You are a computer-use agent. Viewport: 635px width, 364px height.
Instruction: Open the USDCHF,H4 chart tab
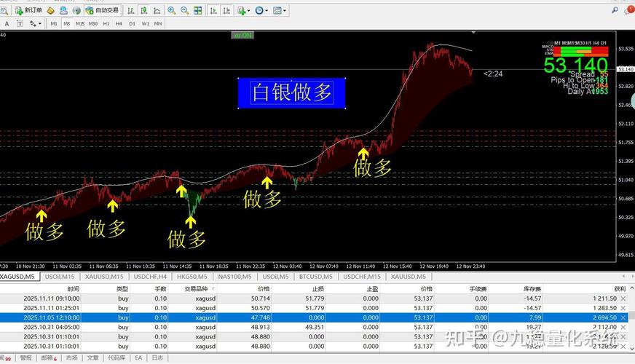(150, 277)
